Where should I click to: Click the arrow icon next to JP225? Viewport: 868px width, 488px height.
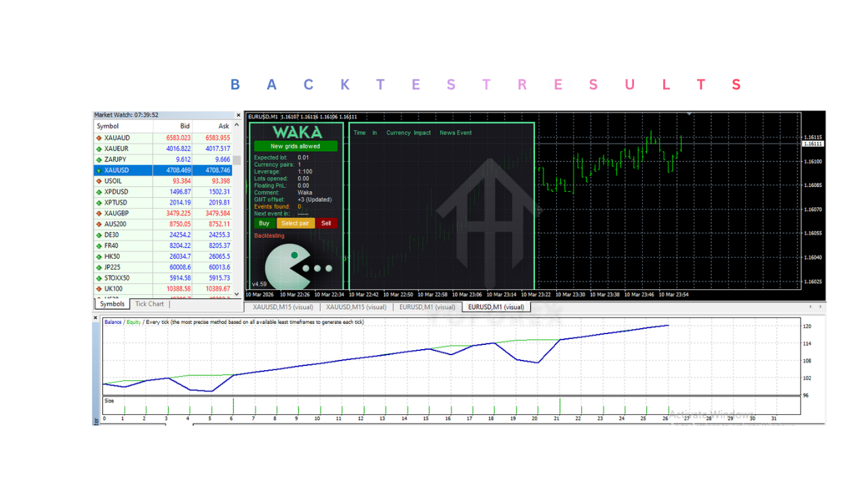[99, 267]
